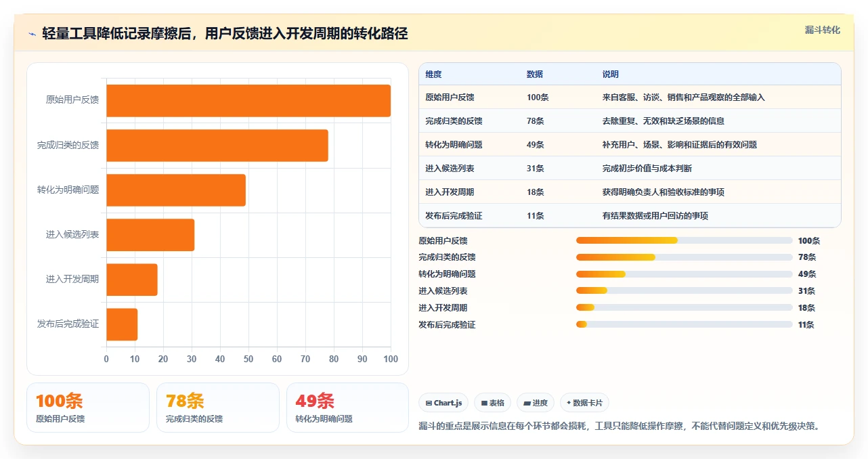
Task: Select the 进入开发周期 progress bar
Action: [684, 307]
